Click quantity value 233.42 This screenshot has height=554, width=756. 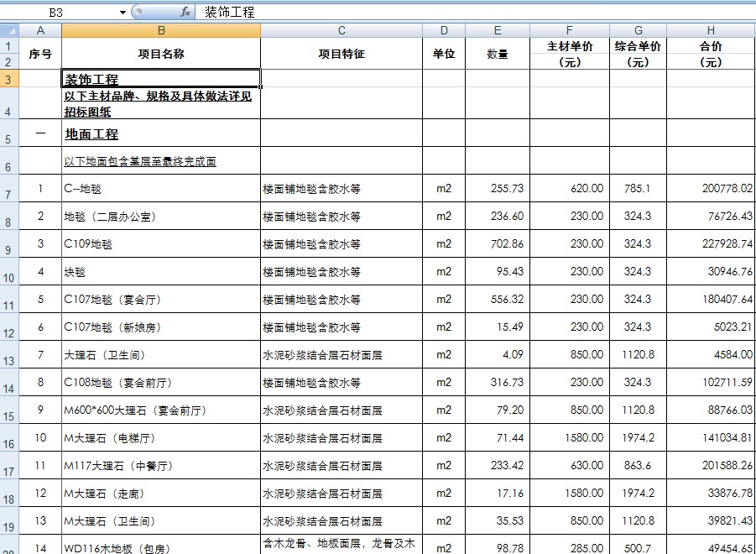click(498, 465)
